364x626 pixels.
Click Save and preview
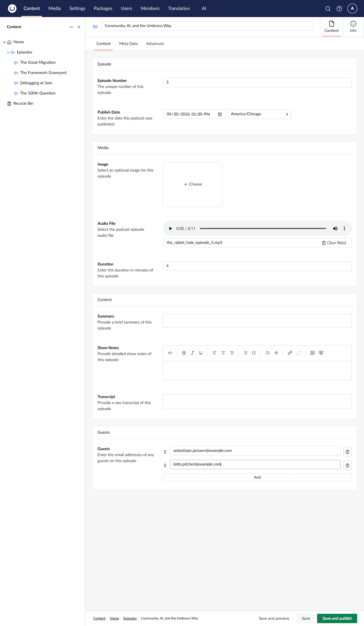[274, 618]
